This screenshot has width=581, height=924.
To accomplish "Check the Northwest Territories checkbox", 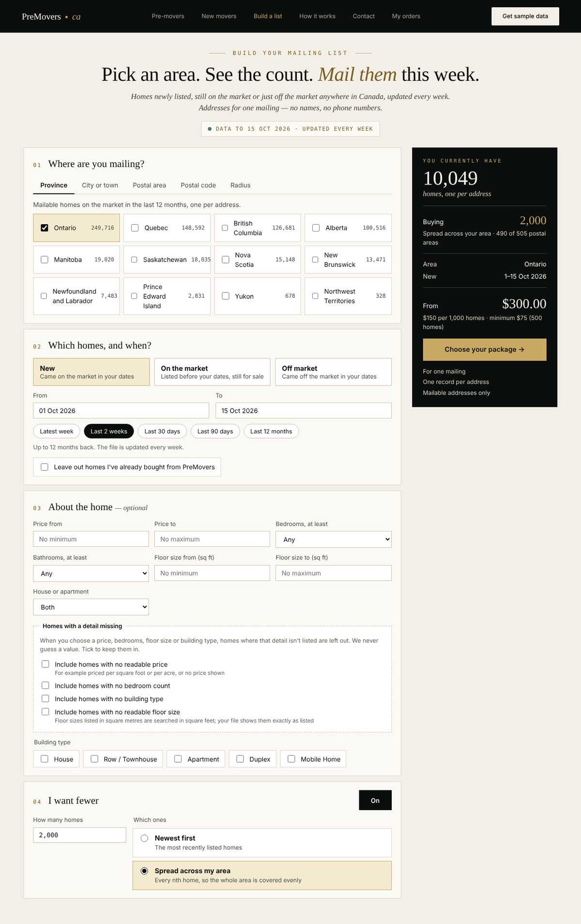I will tap(315, 296).
